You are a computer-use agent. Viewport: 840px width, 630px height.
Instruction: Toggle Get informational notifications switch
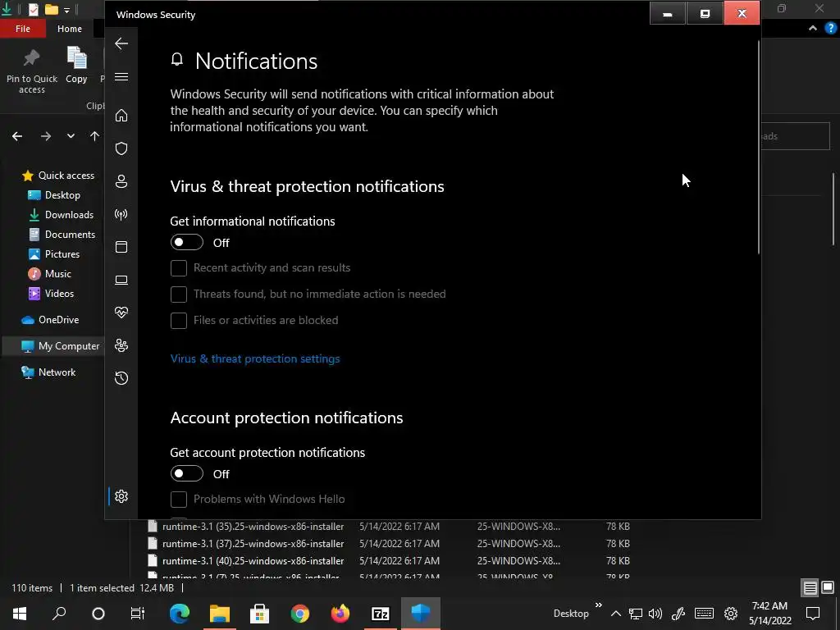pyautogui.click(x=187, y=242)
